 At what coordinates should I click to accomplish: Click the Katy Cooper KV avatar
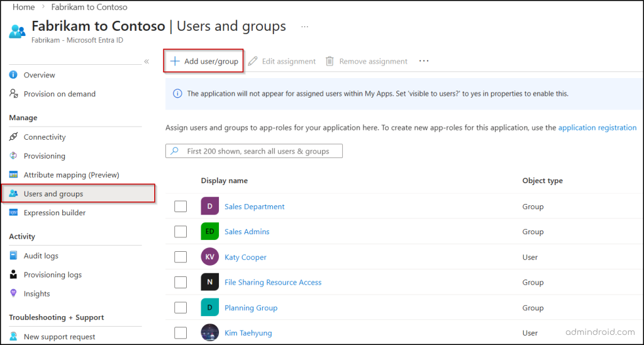(x=209, y=257)
